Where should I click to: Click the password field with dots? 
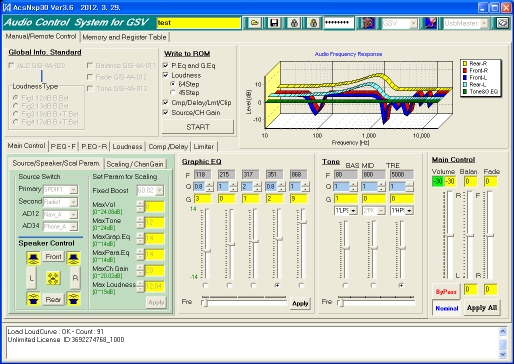[339, 23]
